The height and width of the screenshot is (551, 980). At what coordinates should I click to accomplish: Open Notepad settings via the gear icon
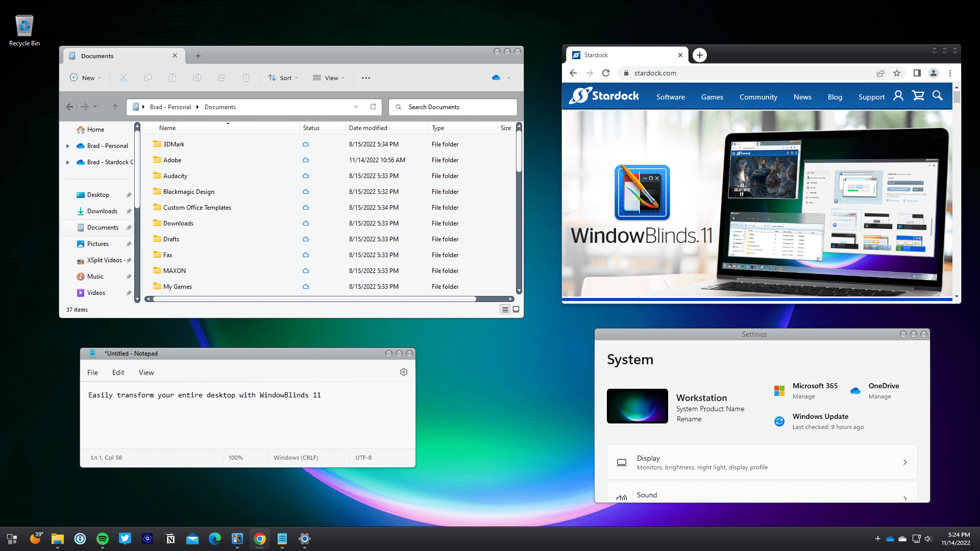404,372
